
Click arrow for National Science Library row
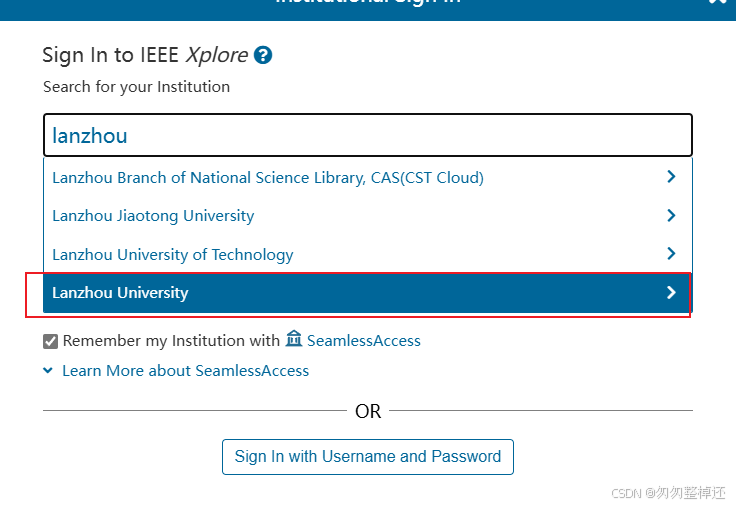pos(671,177)
